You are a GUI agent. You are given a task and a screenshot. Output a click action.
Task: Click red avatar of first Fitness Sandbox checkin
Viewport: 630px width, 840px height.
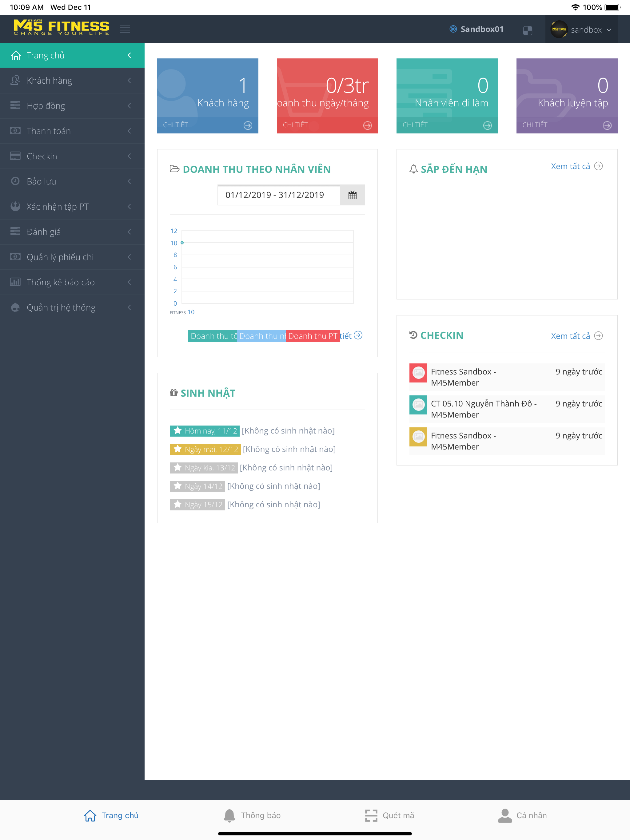(418, 373)
